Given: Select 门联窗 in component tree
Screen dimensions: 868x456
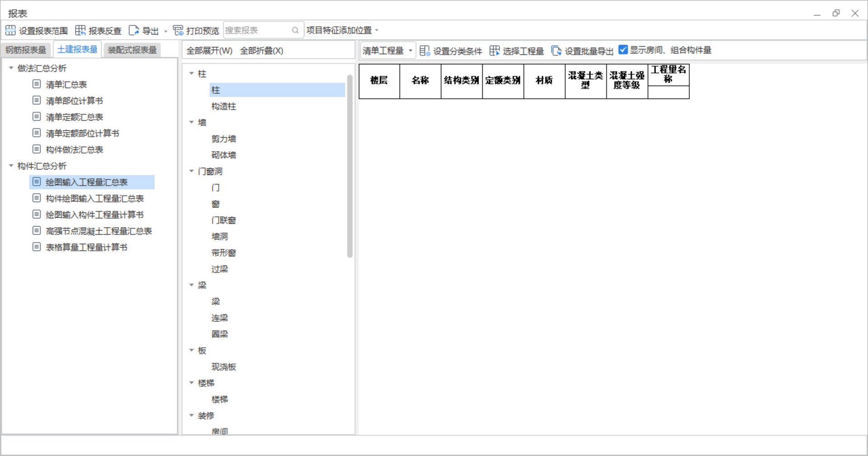Looking at the screenshot, I should click(224, 220).
